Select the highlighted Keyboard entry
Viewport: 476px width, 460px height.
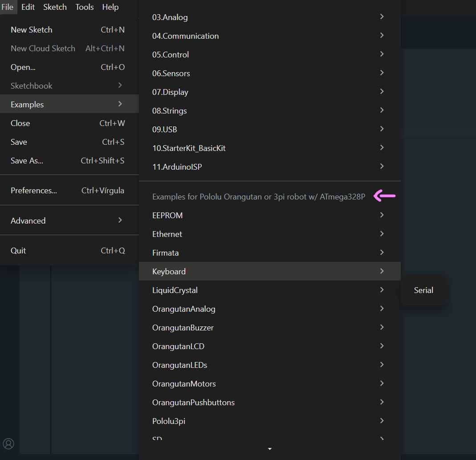269,272
